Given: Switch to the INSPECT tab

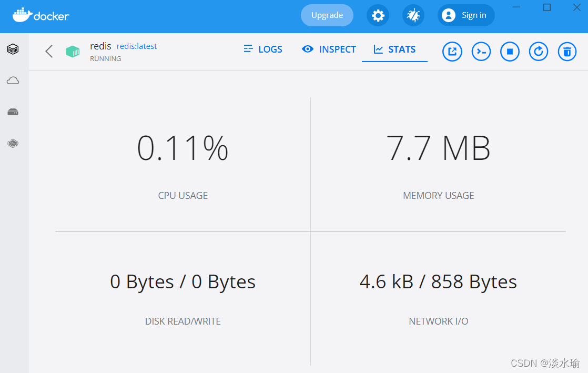Looking at the screenshot, I should pos(329,49).
